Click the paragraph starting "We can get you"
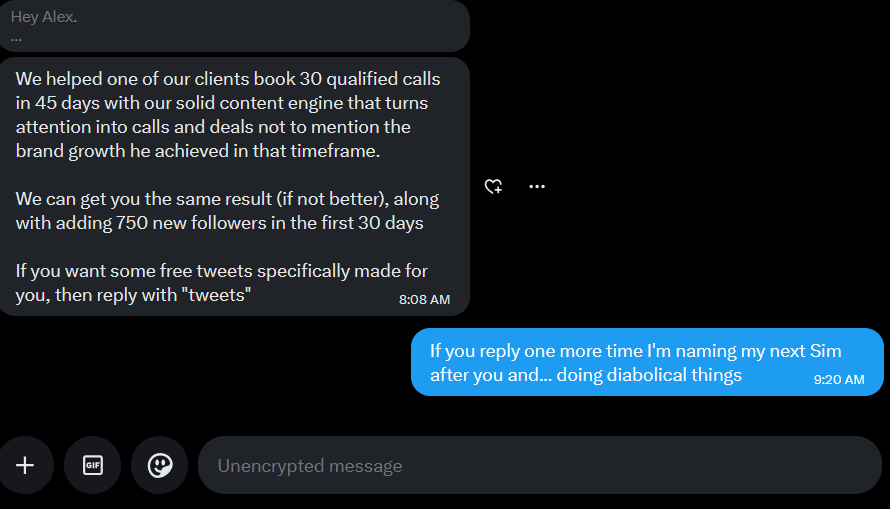Viewport: 890px width, 509px height. pos(227,211)
